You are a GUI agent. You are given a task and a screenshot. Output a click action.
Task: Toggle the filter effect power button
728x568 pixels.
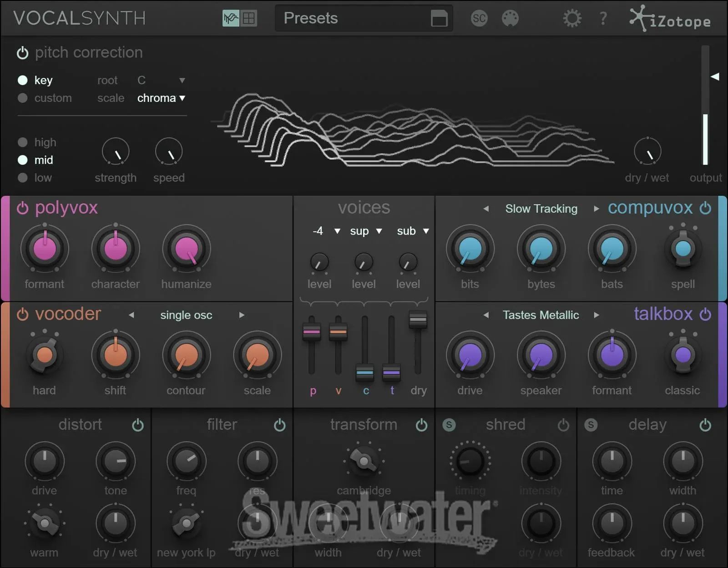[x=280, y=425]
